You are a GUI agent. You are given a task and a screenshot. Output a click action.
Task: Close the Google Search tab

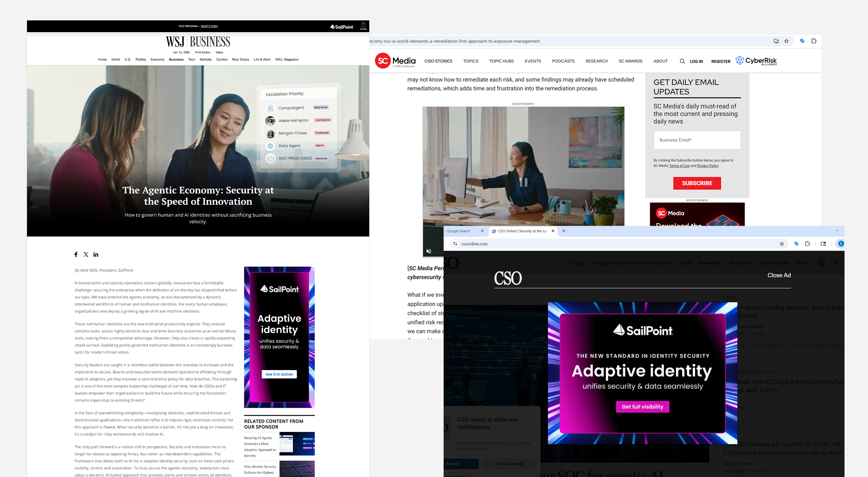pos(482,231)
